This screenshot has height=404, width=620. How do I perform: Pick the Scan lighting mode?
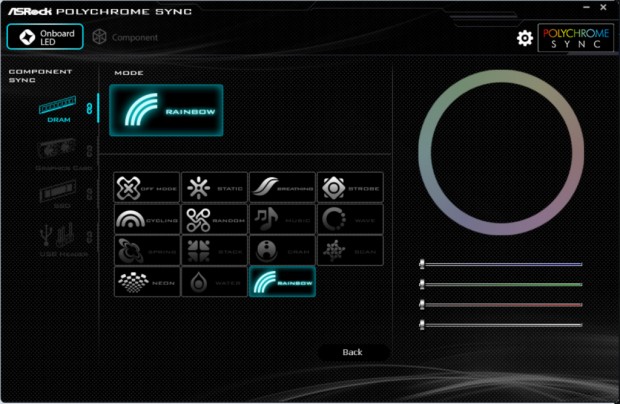[x=350, y=251]
